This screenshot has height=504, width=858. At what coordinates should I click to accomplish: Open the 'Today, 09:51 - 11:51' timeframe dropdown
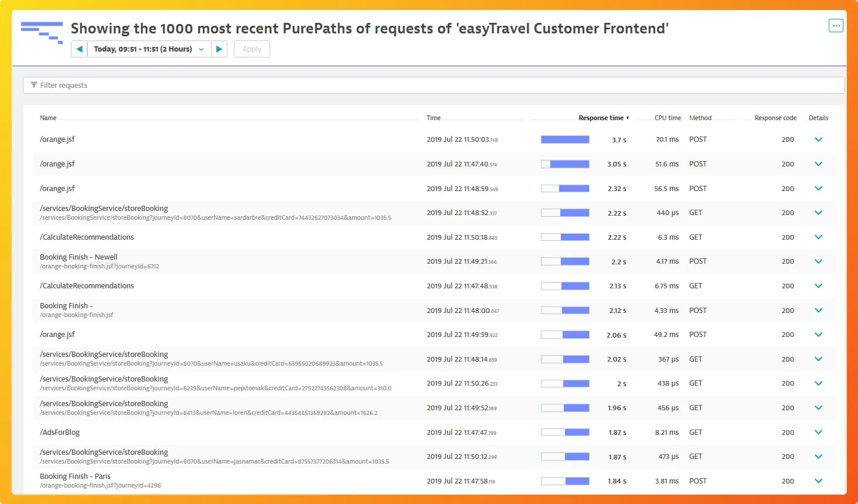point(146,49)
